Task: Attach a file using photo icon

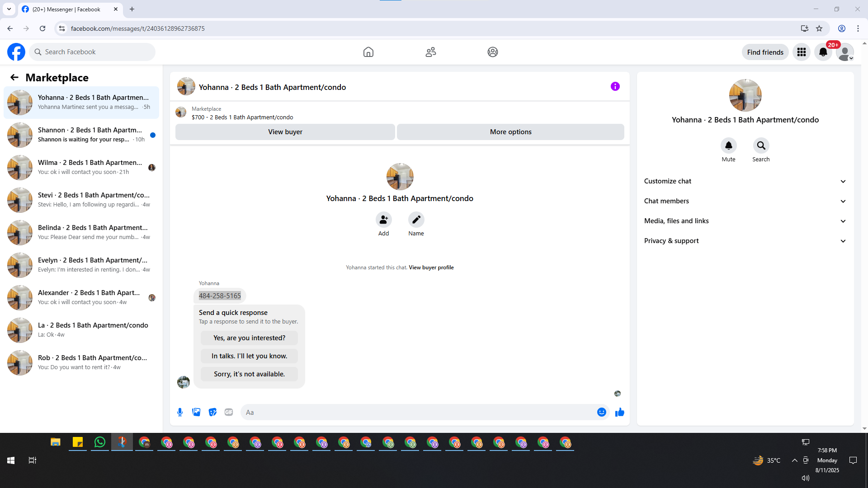Action: [196, 412]
